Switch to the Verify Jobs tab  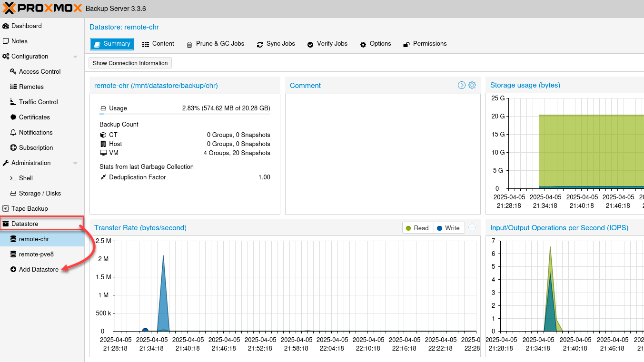pos(327,44)
